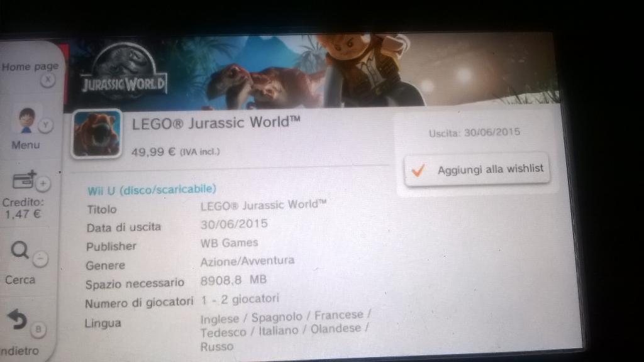Open the Home page sidebar button
Image resolution: width=644 pixels, height=362 pixels.
click(x=29, y=67)
